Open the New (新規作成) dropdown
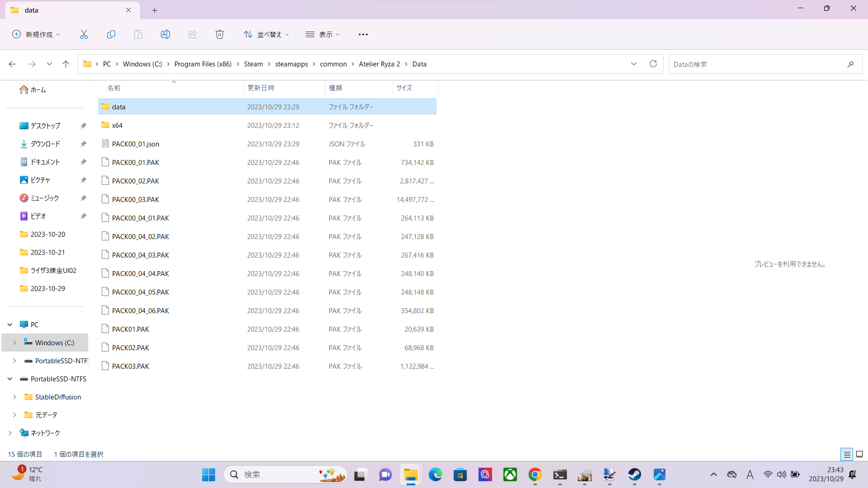This screenshot has height=488, width=868. coord(36,34)
